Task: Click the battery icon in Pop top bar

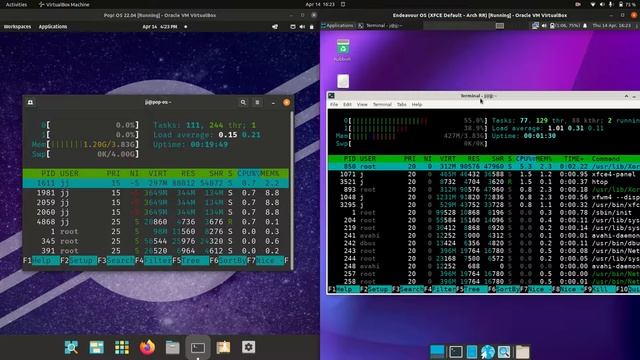Action: [312, 27]
